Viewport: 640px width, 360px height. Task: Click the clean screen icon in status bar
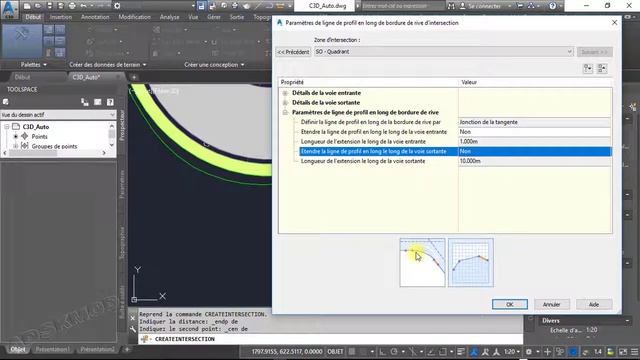pos(623,351)
